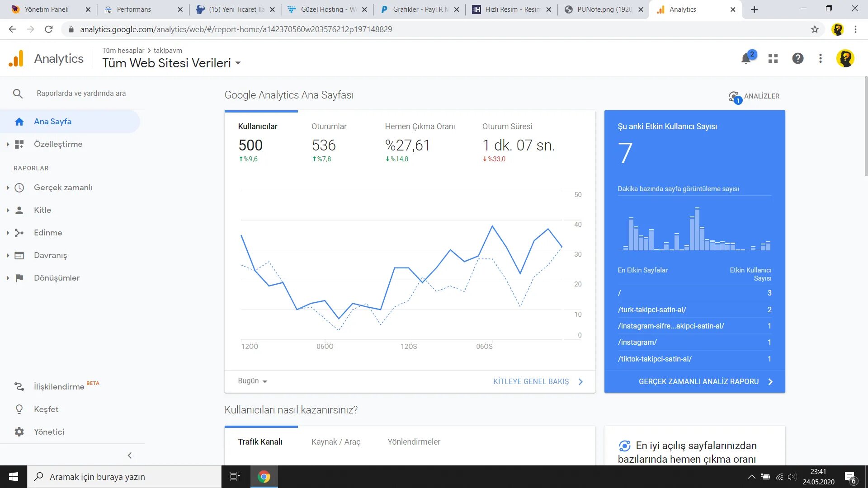Switch to the Kaynak / Araç tab
This screenshot has height=488, width=868.
click(x=335, y=442)
